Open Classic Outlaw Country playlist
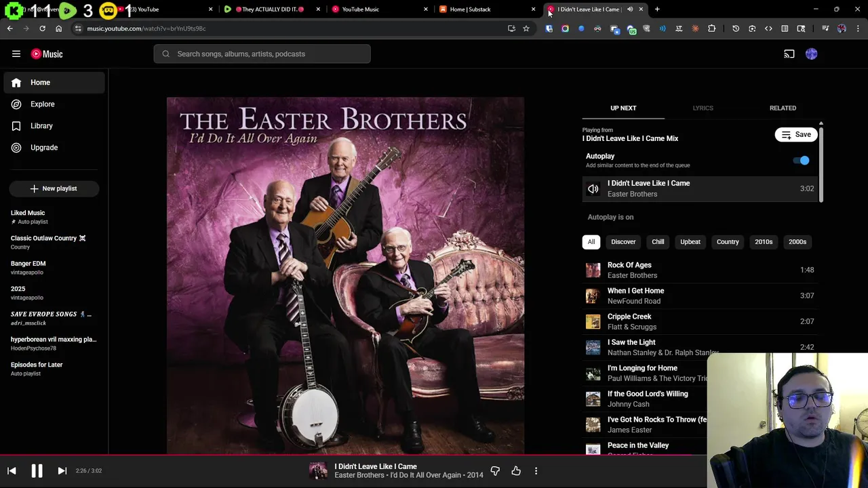 click(54, 242)
